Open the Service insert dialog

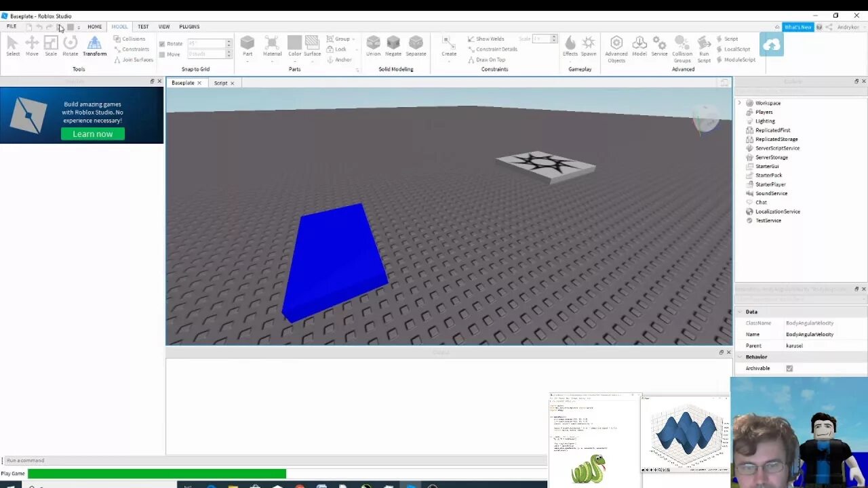[660, 46]
